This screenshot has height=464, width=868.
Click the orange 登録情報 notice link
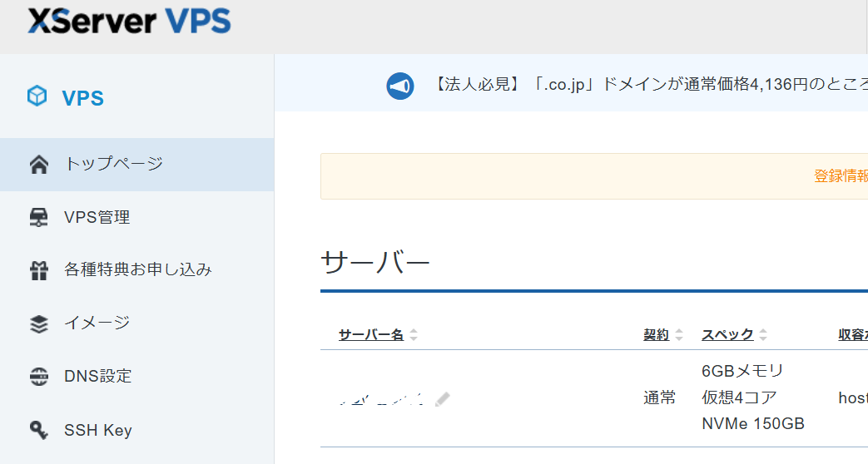coord(841,176)
